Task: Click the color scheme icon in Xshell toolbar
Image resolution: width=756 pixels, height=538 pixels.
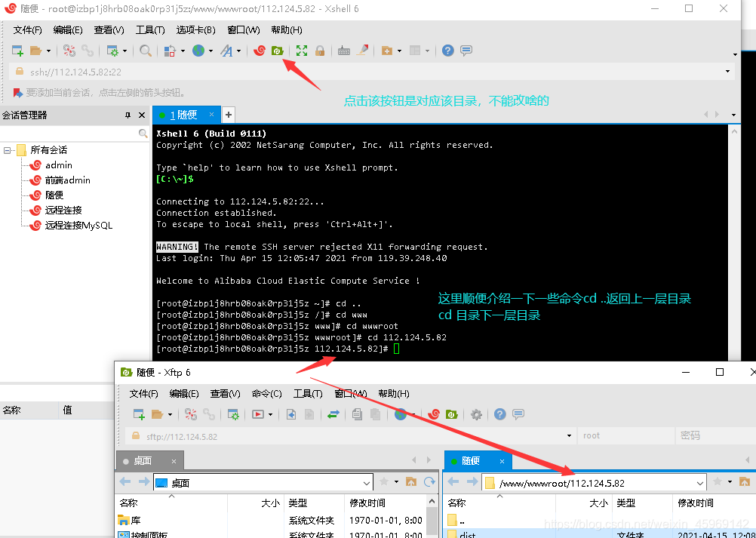Action: tap(170, 51)
